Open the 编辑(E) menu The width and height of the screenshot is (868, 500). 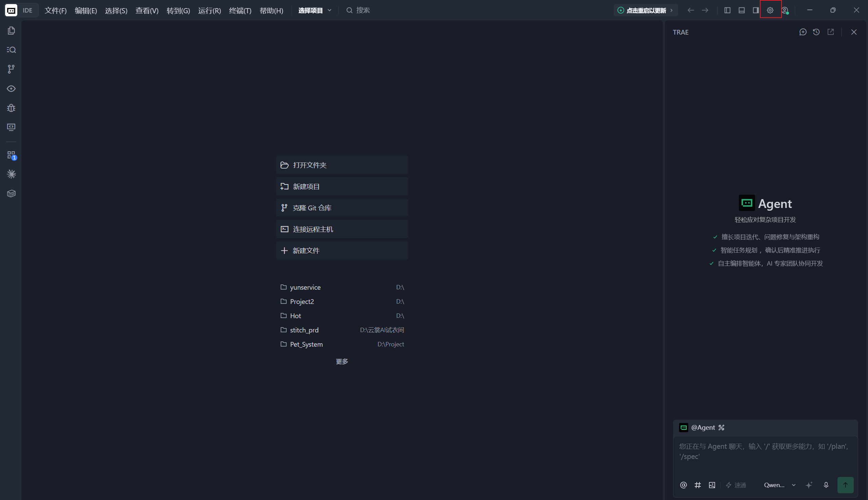click(x=86, y=10)
